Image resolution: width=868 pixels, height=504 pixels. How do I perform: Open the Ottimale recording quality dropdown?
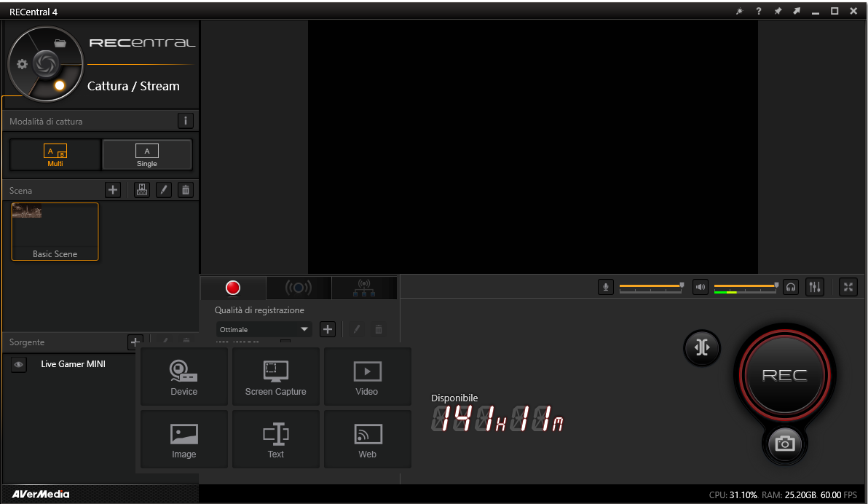tap(264, 329)
